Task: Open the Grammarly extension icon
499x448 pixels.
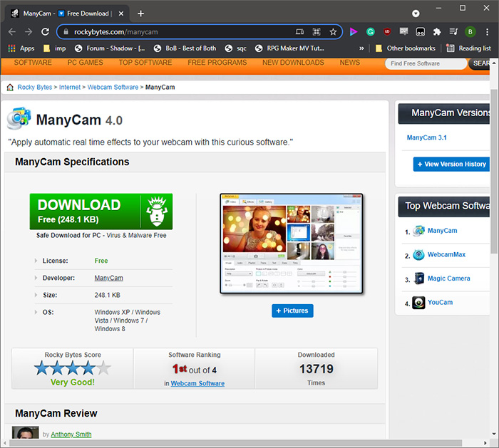Action: tap(371, 32)
